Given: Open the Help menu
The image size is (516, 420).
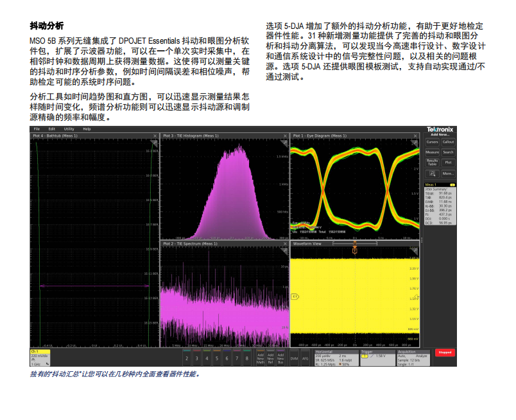Looking at the screenshot, I should point(87,129).
